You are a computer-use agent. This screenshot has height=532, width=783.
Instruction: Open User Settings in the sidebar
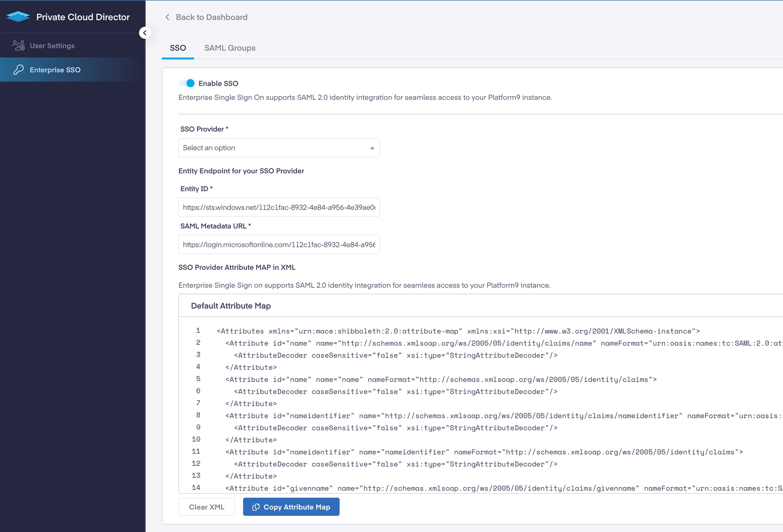pyautogui.click(x=52, y=46)
